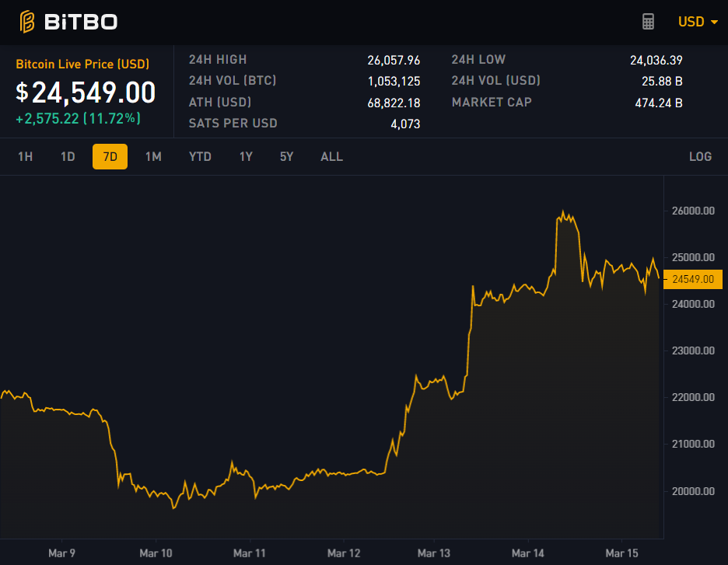This screenshot has width=728, height=565.
Task: Show the ALL time price chart
Action: 331,157
